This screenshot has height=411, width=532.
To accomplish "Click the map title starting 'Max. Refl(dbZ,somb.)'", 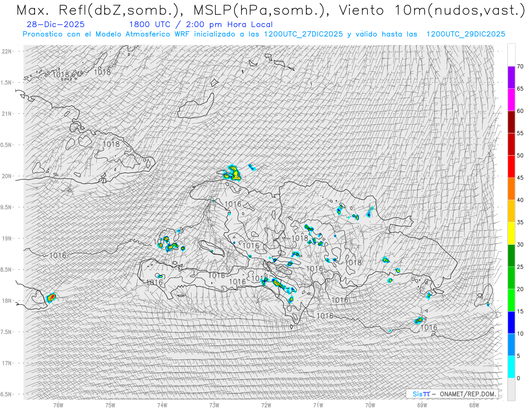I will point(270,10).
